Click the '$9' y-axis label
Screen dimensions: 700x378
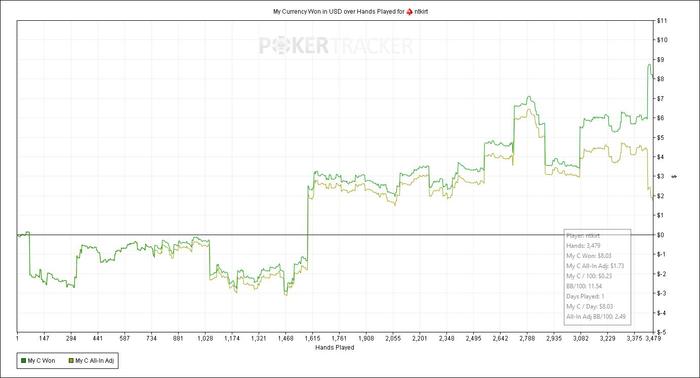(661, 59)
